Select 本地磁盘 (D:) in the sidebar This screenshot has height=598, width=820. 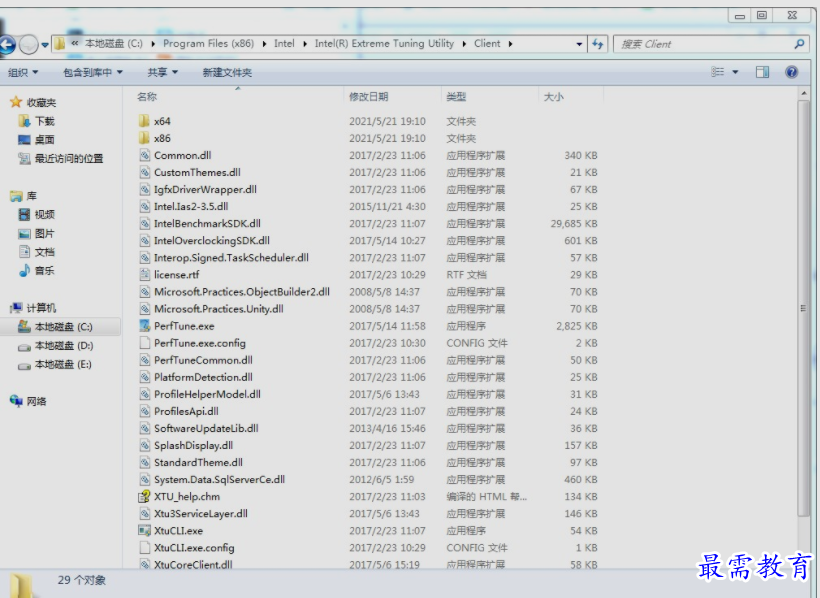(63, 346)
